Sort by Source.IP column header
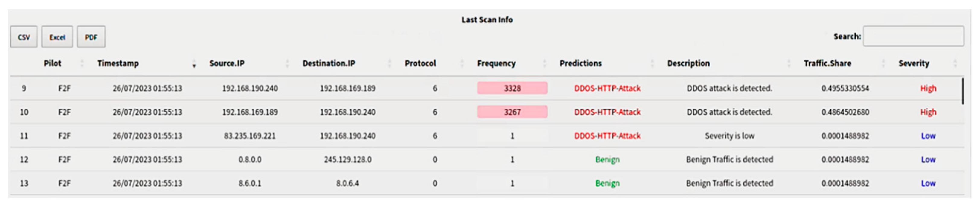Viewport: 980px width, 207px height. pyautogui.click(x=227, y=63)
